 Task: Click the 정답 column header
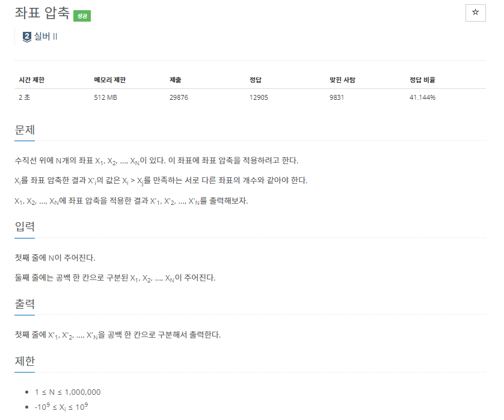tap(255, 80)
